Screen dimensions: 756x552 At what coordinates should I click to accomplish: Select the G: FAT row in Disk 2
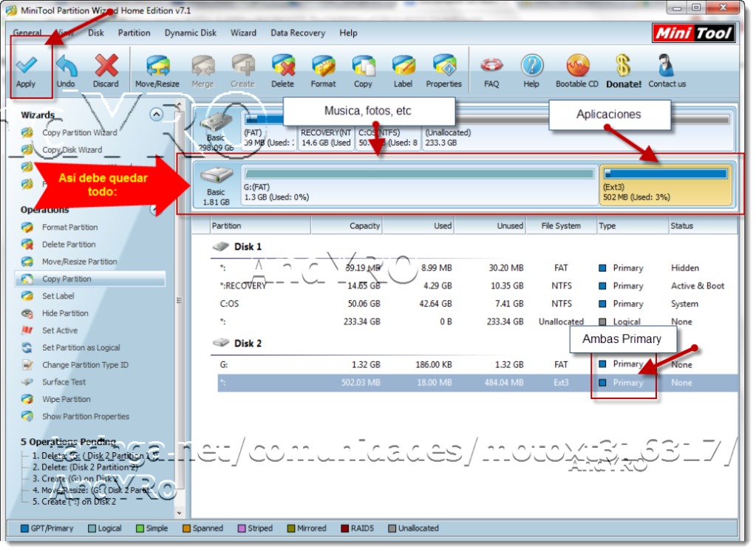[477, 364]
